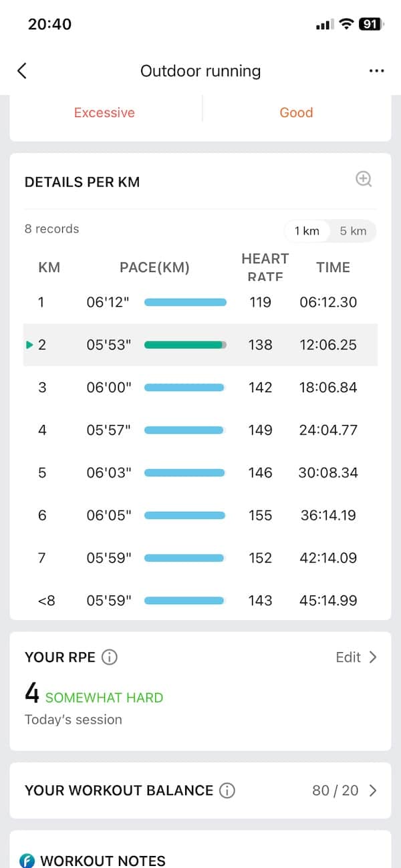Image resolution: width=401 pixels, height=868 pixels.
Task: Tap the back arrow icon
Action: (x=22, y=71)
